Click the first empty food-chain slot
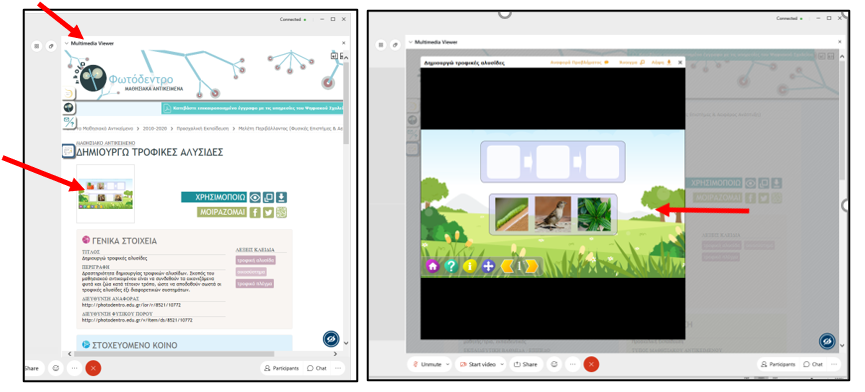The height and width of the screenshot is (392, 865). (503, 162)
